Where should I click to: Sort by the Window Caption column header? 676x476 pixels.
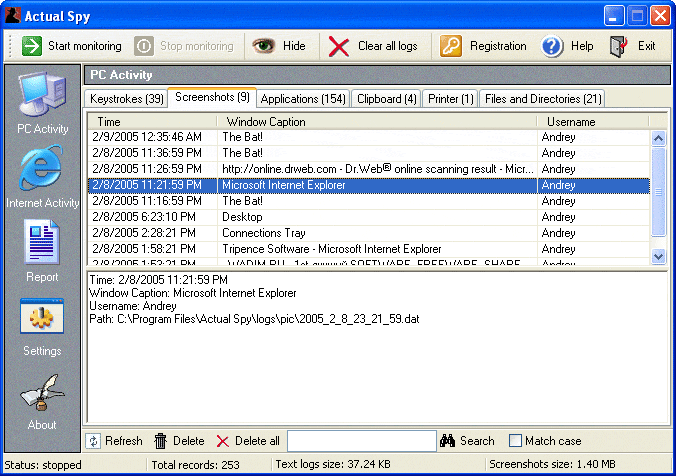tap(377, 122)
